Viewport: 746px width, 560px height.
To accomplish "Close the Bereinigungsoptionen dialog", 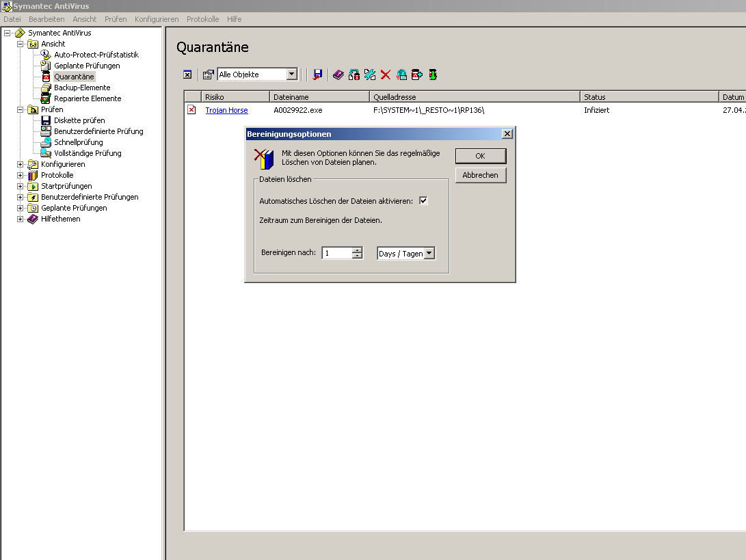I will click(507, 134).
